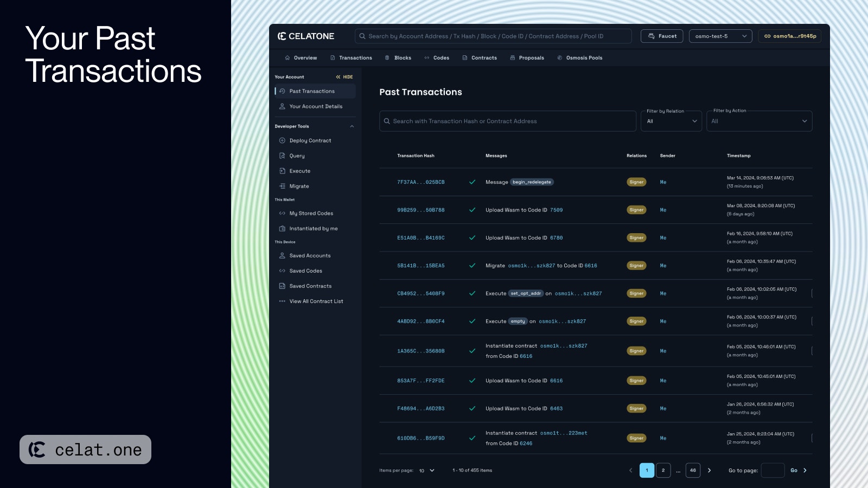Open the Items per page dropdown
The height and width of the screenshot is (488, 868).
click(427, 471)
